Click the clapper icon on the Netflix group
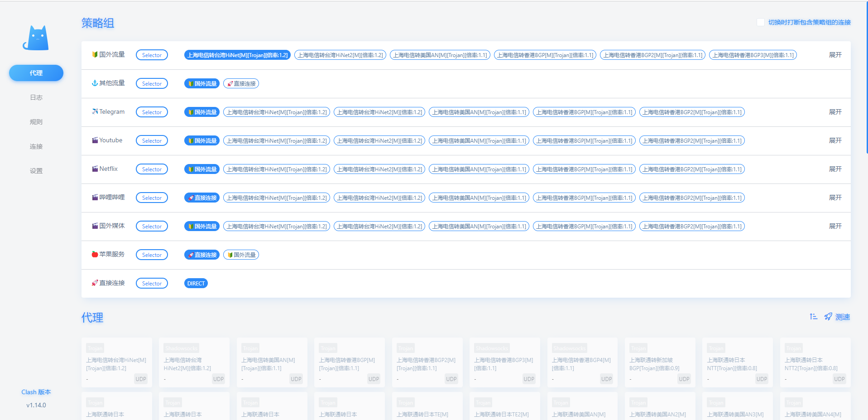This screenshot has height=420, width=868. pyautogui.click(x=95, y=169)
